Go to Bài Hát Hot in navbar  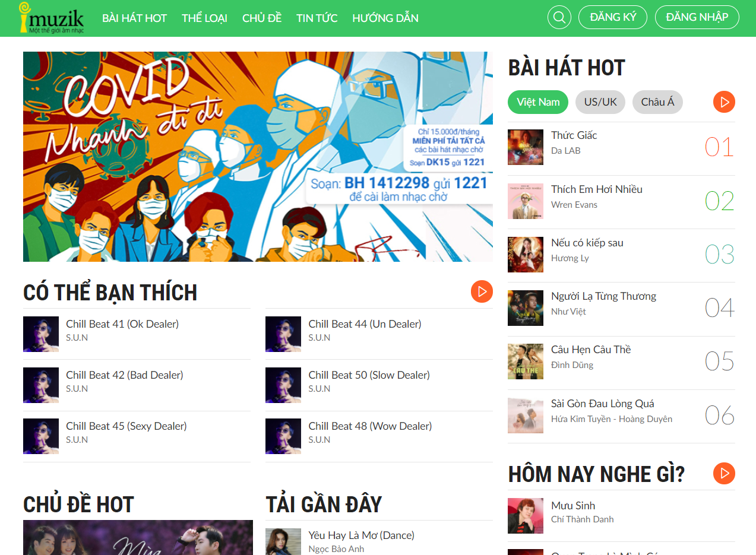click(134, 18)
